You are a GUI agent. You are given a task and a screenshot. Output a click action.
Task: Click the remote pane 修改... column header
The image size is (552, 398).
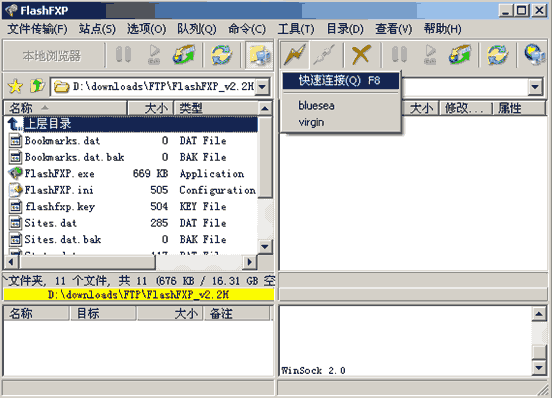coord(465,108)
